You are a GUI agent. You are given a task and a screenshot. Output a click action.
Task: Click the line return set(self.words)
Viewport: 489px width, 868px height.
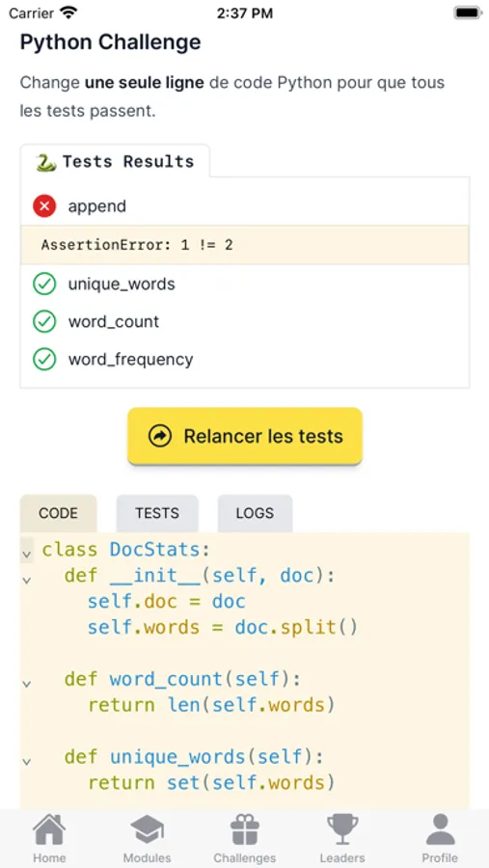(x=211, y=782)
